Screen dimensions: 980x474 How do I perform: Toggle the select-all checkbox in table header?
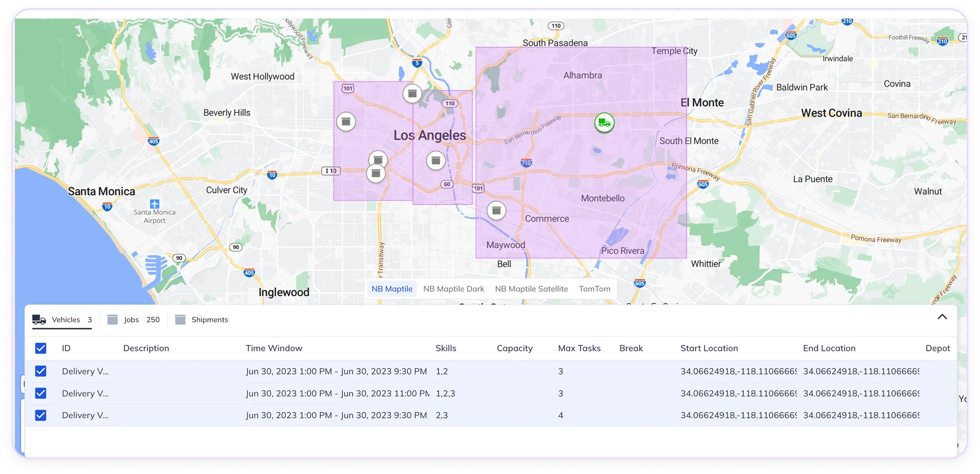click(x=41, y=348)
